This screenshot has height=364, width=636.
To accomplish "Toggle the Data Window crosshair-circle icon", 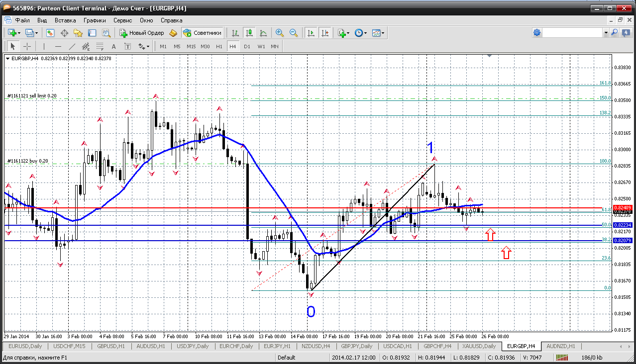I will (x=64, y=33).
